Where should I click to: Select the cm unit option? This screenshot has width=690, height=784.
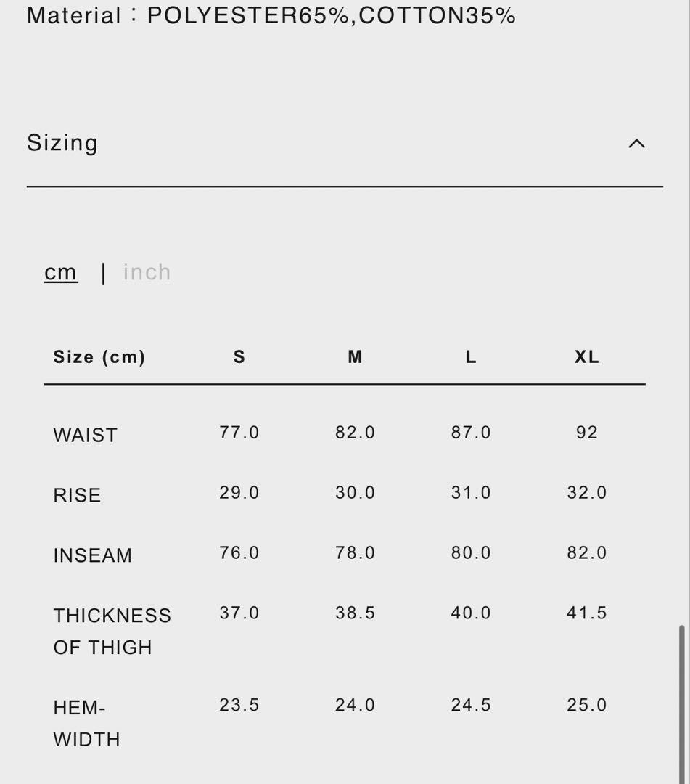[61, 272]
